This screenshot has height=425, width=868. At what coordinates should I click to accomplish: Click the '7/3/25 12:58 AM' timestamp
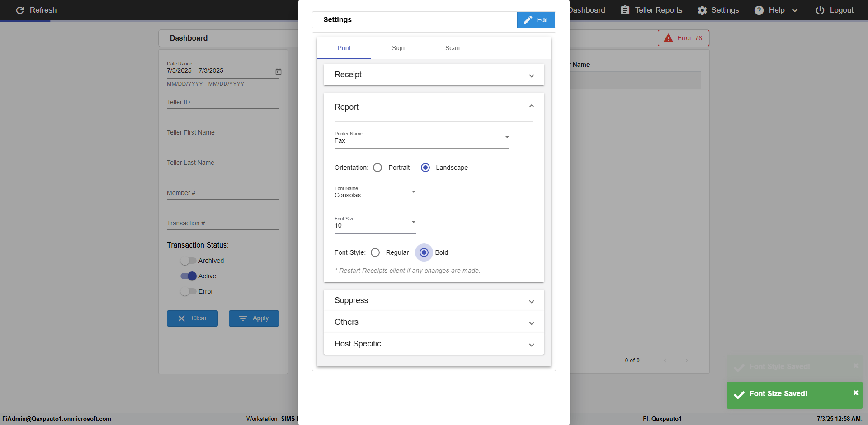click(x=839, y=419)
